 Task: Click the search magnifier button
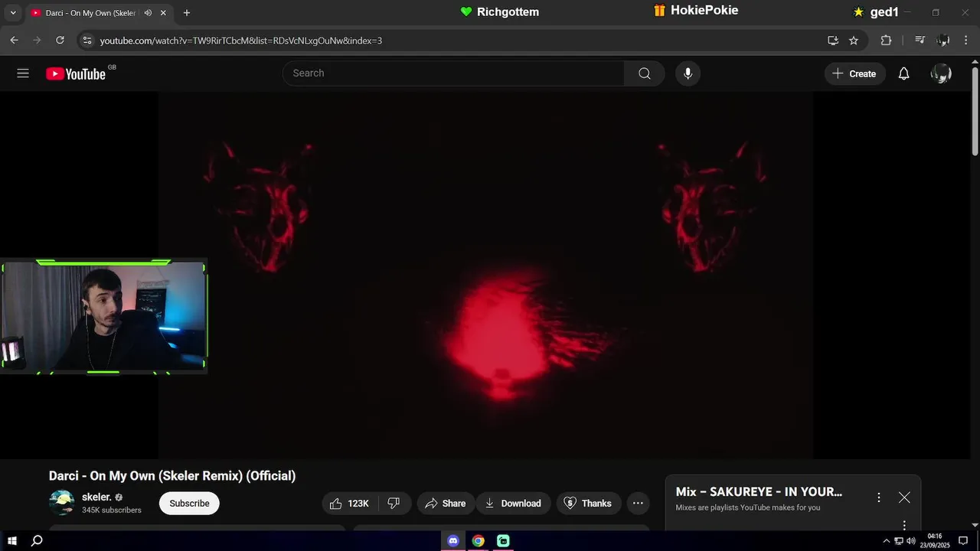[x=645, y=73]
